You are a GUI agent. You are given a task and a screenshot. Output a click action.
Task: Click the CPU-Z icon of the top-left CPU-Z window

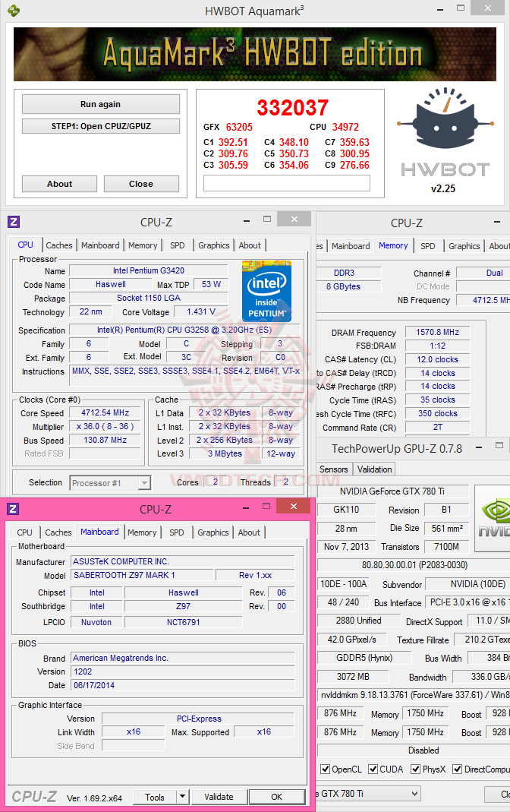14,222
